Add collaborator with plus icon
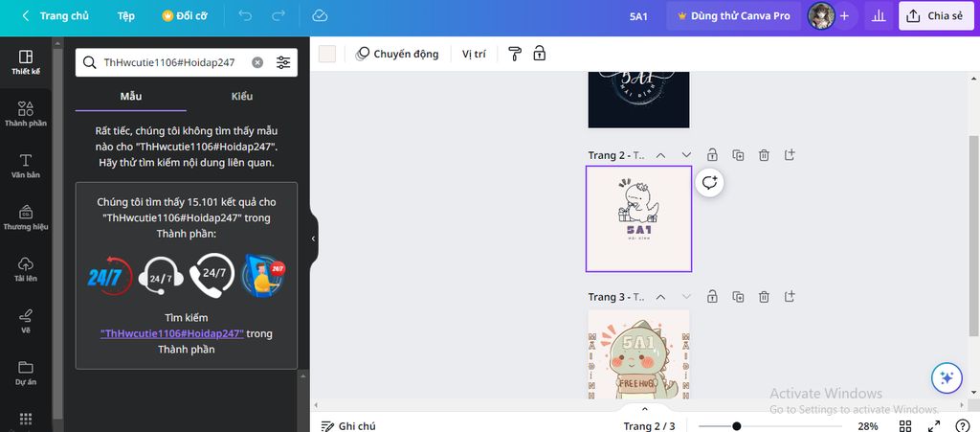This screenshot has width=980, height=432. [x=844, y=15]
